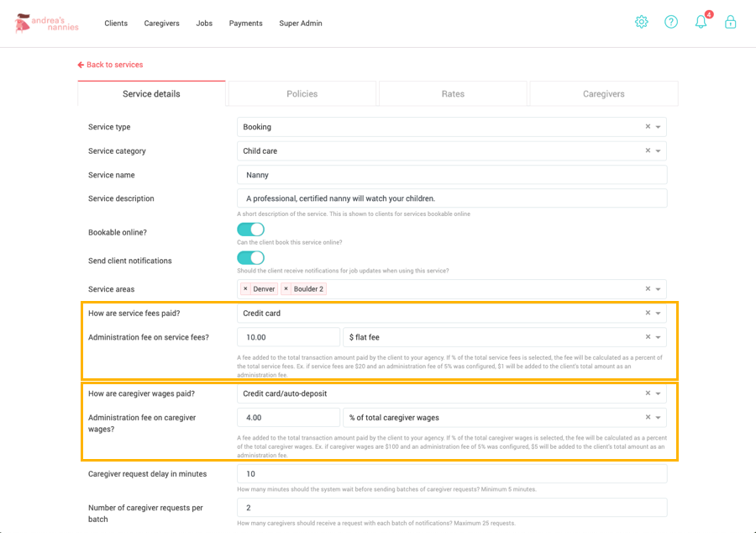The width and height of the screenshot is (756, 533).
Task: Expand % of total caregiver wages dropdown
Action: click(x=658, y=418)
